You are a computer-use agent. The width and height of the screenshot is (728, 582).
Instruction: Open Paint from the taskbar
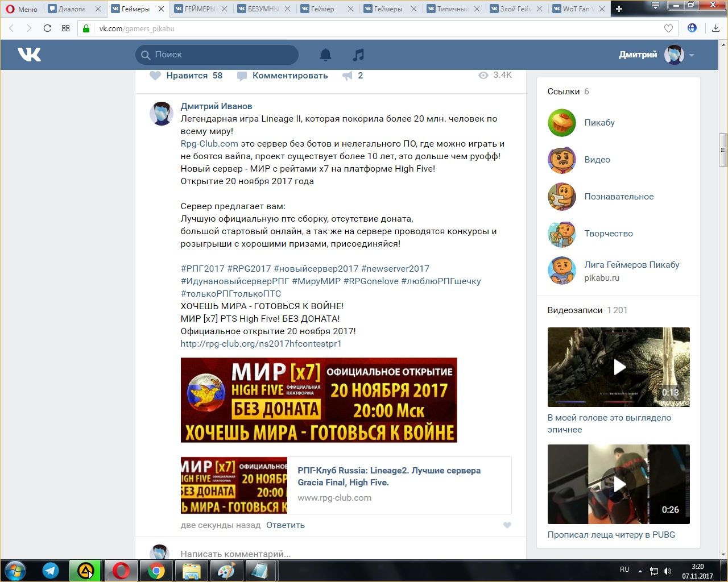click(x=226, y=571)
